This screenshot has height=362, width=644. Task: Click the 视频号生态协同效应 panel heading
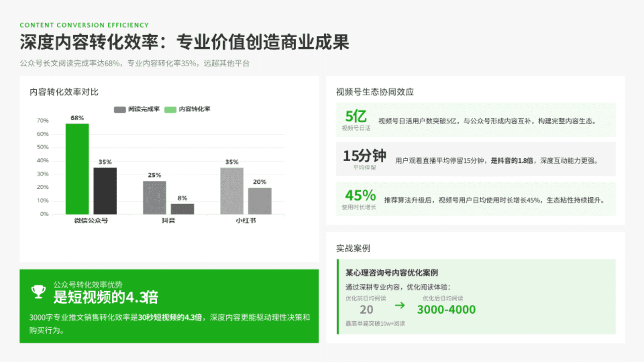(375, 92)
